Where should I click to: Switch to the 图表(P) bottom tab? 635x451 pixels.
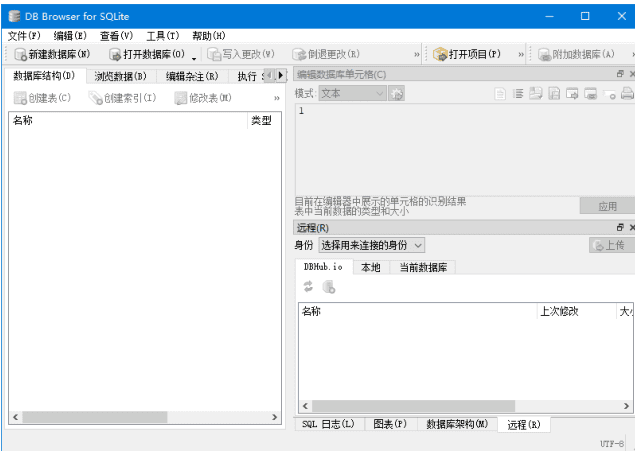[390, 424]
